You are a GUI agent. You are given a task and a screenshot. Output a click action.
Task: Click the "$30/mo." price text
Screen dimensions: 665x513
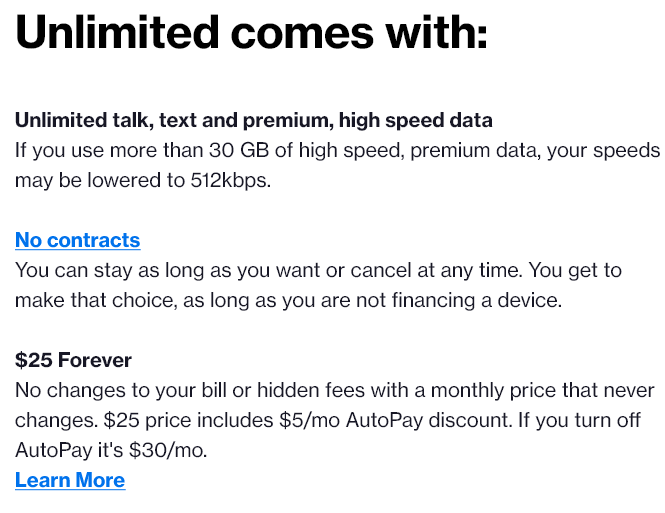point(172,450)
